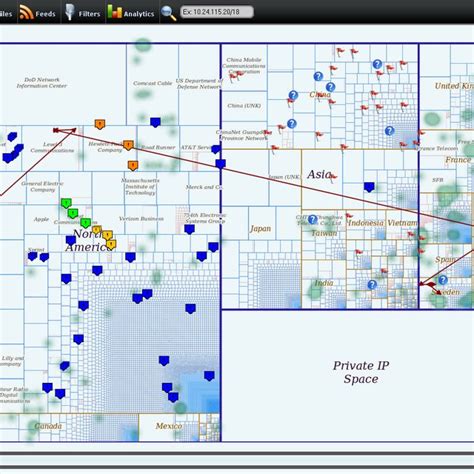The height and width of the screenshot is (474, 474).
Task: Select orange marker beside Hewlett-Packard Company
Action: 128,145
